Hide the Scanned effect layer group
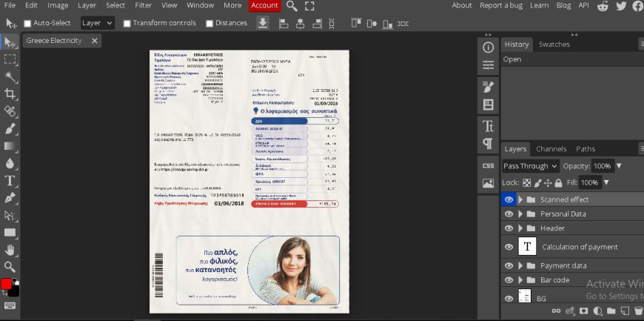This screenshot has height=321, width=644. tap(509, 199)
